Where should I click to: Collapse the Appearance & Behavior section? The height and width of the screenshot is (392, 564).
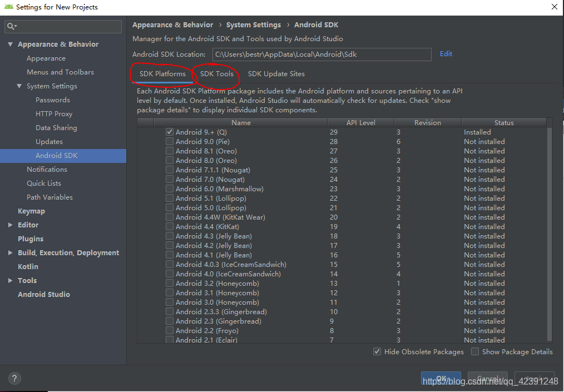(x=11, y=44)
